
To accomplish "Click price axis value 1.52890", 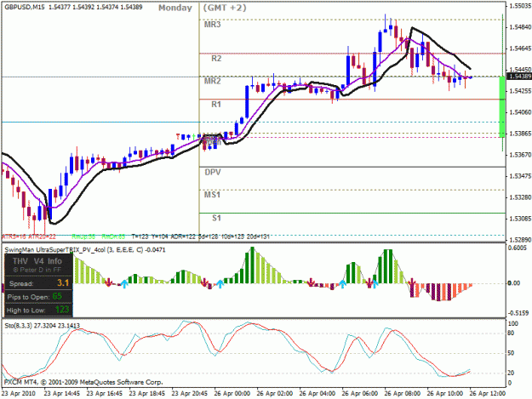I will [x=520, y=240].
